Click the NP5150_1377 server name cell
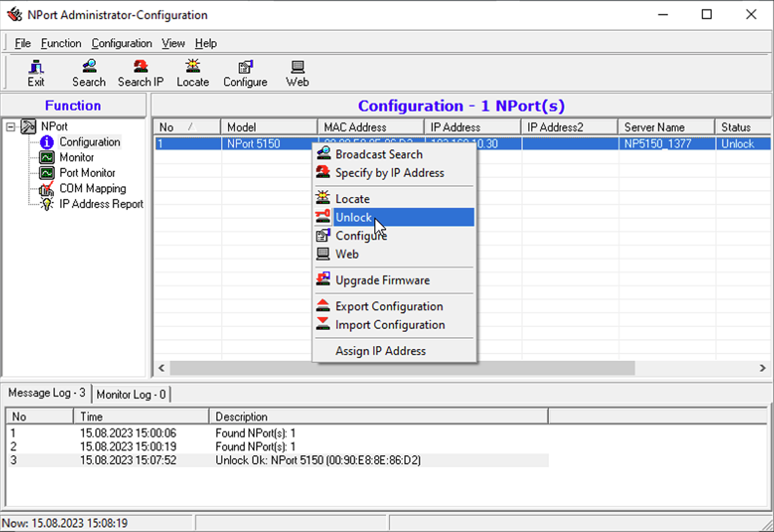The height and width of the screenshot is (532, 774). pyautogui.click(x=667, y=144)
